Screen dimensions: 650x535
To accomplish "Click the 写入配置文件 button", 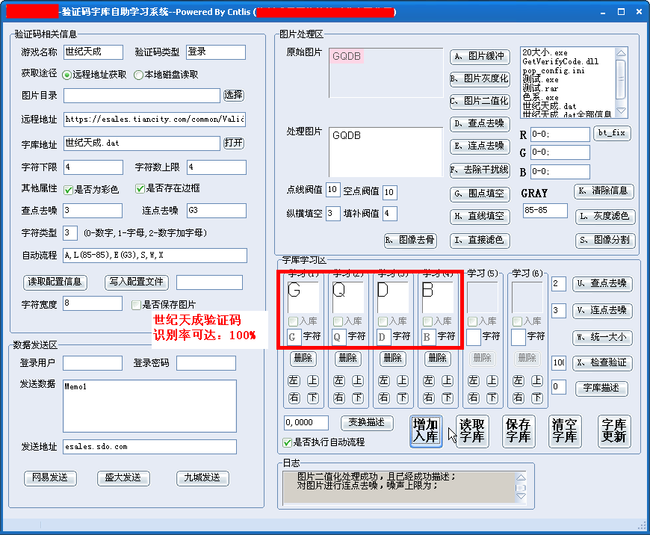I will tap(137, 282).
